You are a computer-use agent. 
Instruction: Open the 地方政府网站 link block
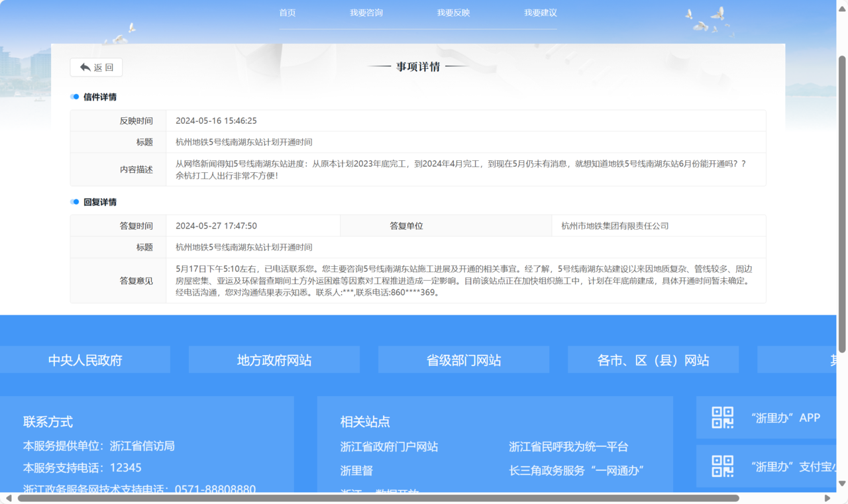[x=274, y=360]
